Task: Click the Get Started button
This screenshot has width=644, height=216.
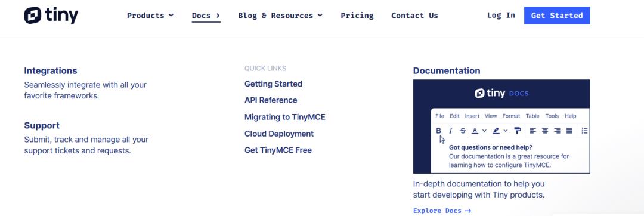Action: point(557,16)
